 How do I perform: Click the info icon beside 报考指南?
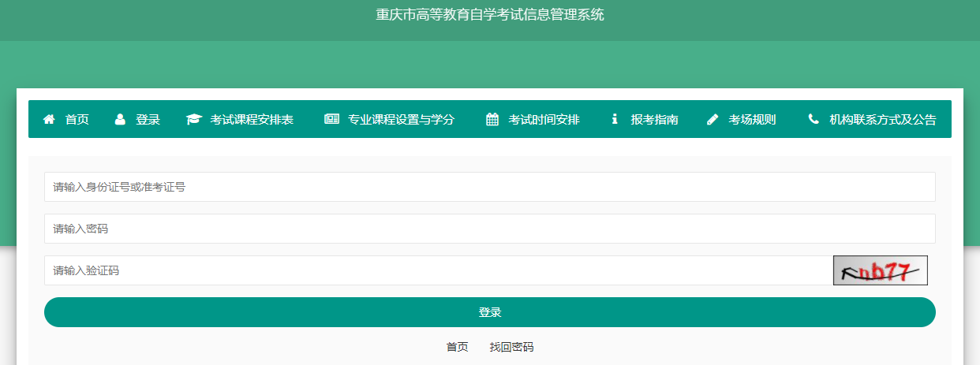tap(615, 120)
